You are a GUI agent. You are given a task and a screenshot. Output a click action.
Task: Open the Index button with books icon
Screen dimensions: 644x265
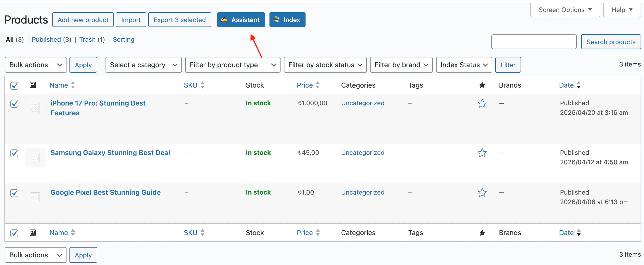pos(287,19)
